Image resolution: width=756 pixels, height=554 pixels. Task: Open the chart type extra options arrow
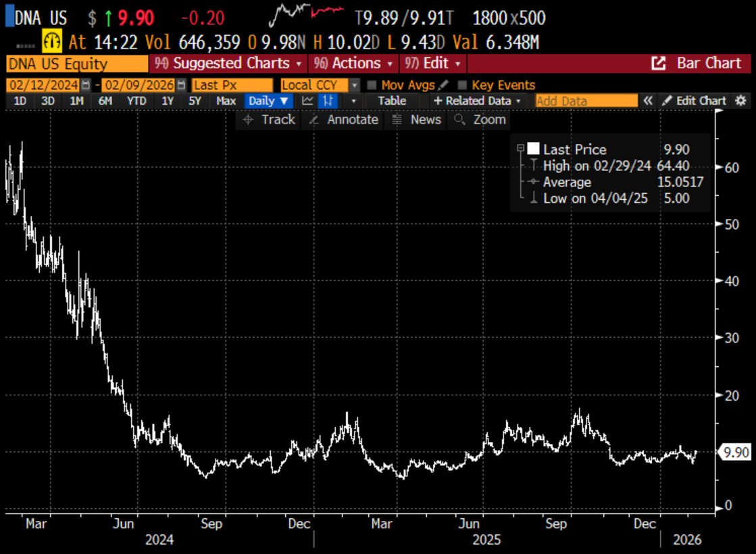[353, 101]
